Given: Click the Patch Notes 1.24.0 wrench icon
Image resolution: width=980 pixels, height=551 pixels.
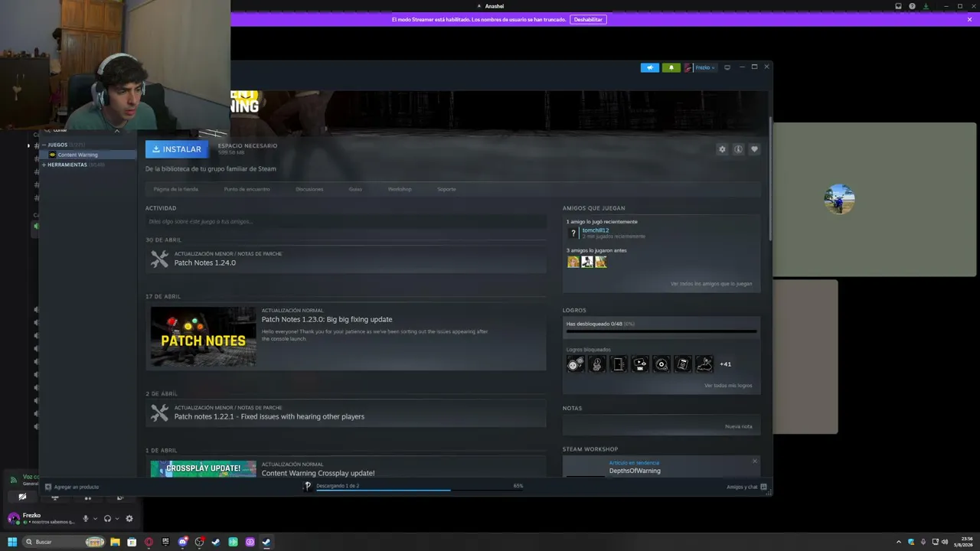Looking at the screenshot, I should click(x=159, y=259).
